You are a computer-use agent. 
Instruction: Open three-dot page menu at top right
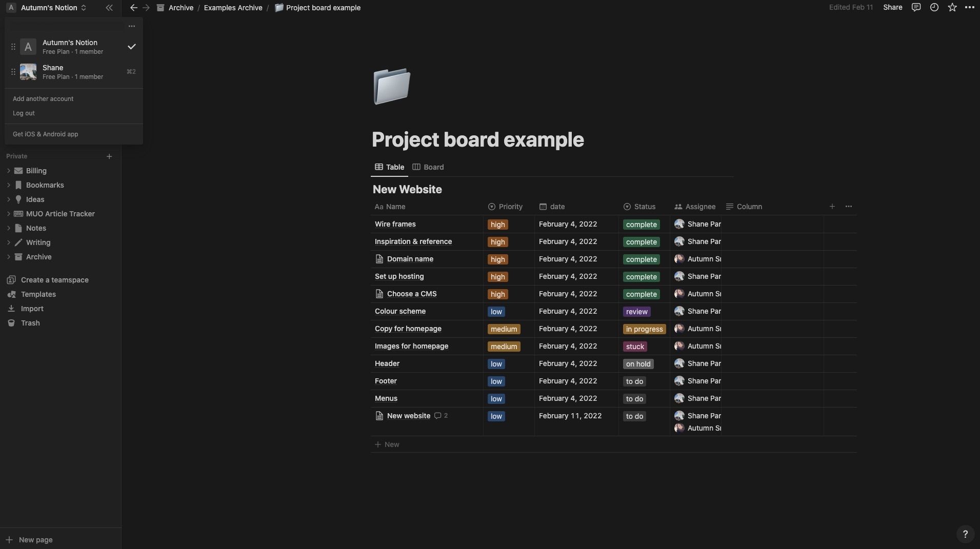970,7
